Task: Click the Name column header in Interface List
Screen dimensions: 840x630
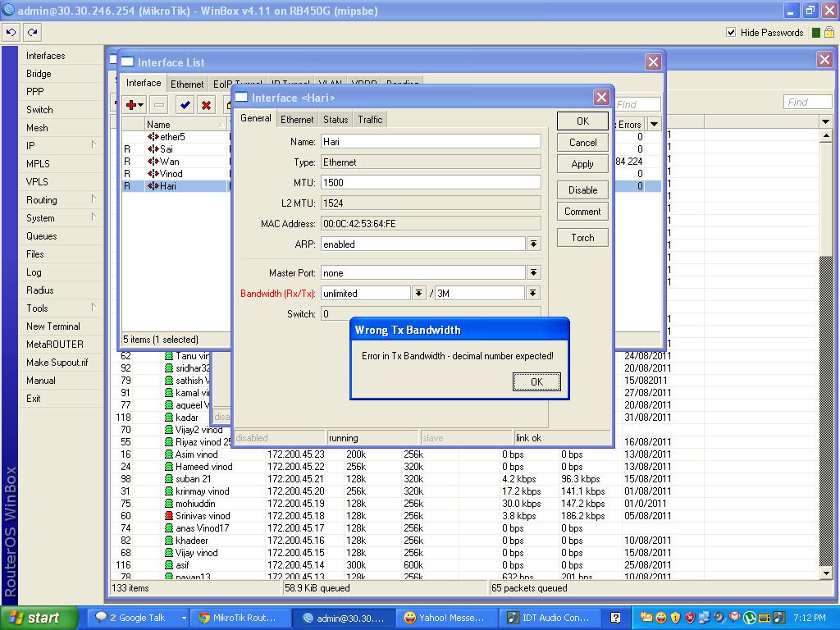Action: coord(186,125)
